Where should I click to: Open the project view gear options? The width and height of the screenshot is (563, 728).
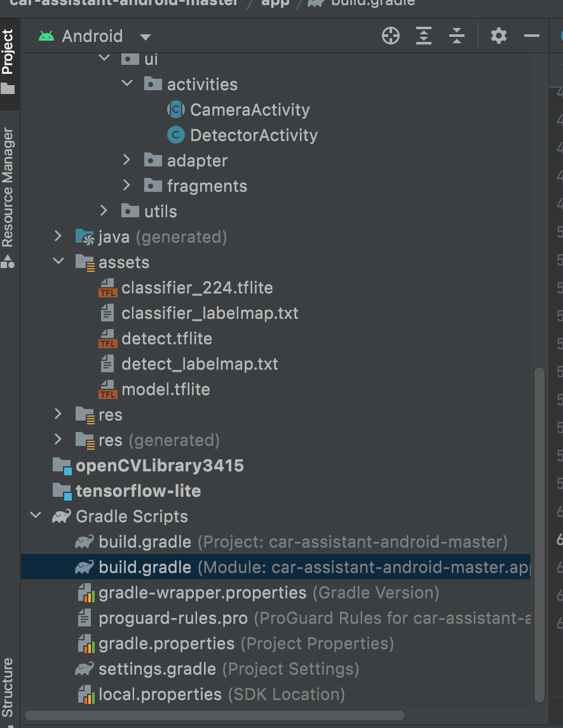[x=499, y=36]
